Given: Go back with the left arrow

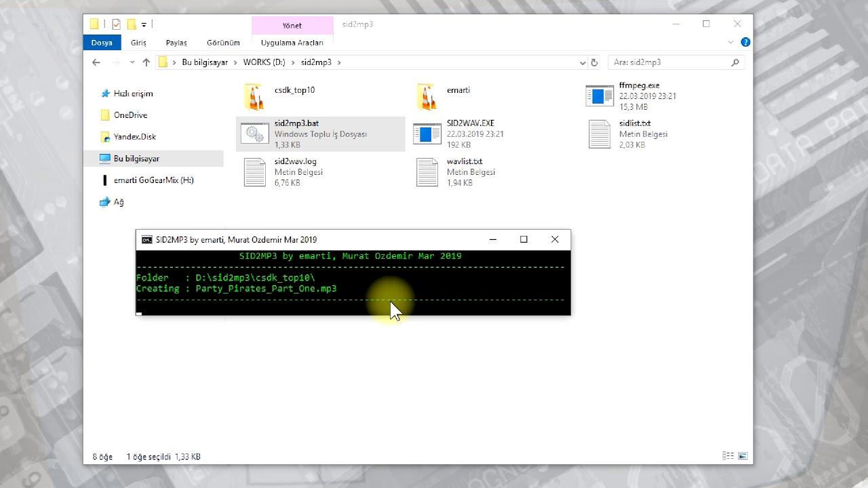Looking at the screenshot, I should point(96,62).
